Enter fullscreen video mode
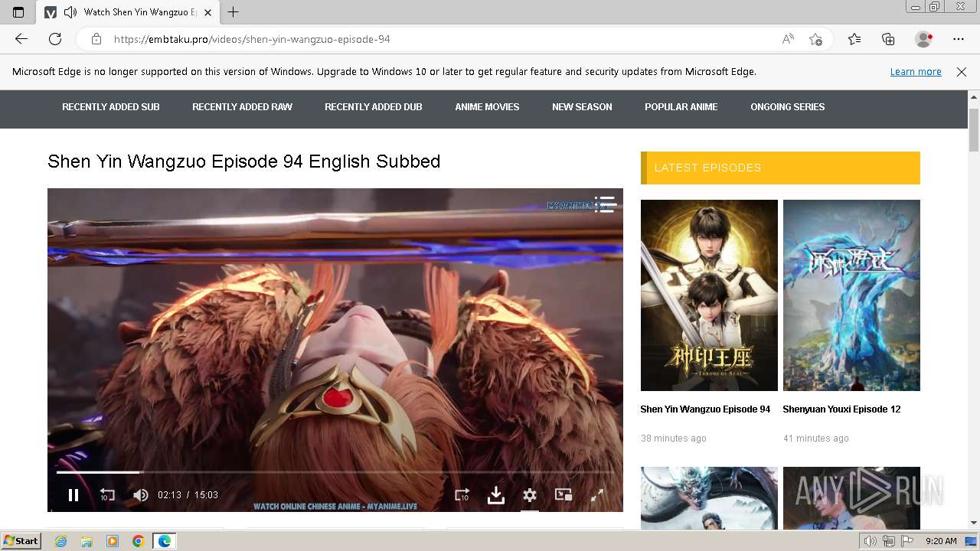This screenshot has width=980, height=551. (597, 495)
